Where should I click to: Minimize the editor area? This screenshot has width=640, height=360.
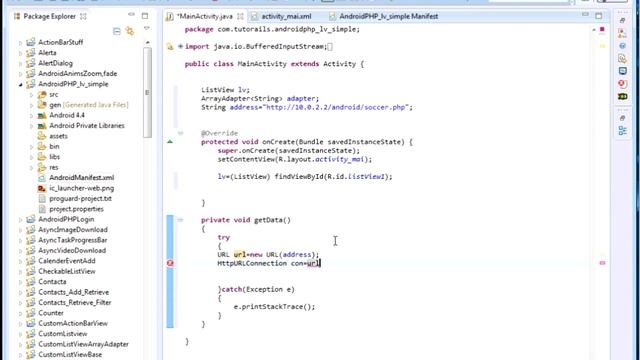coord(585,15)
